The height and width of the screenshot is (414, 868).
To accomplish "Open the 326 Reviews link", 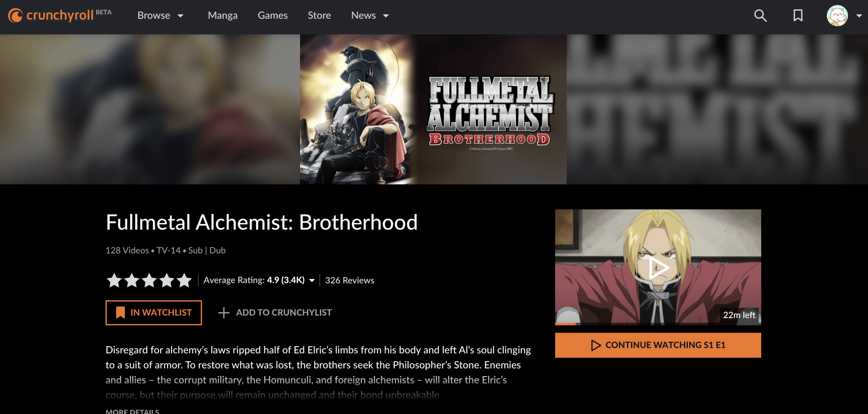I will (x=350, y=280).
